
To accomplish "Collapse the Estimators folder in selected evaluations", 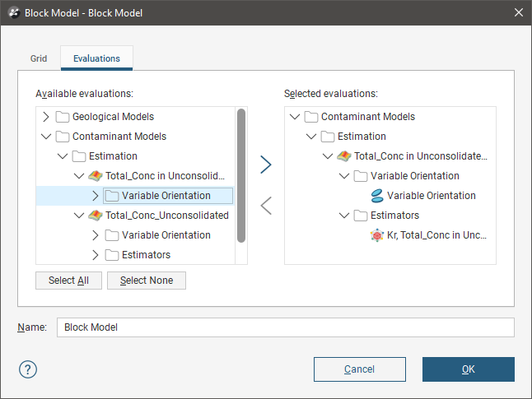I will tap(343, 216).
